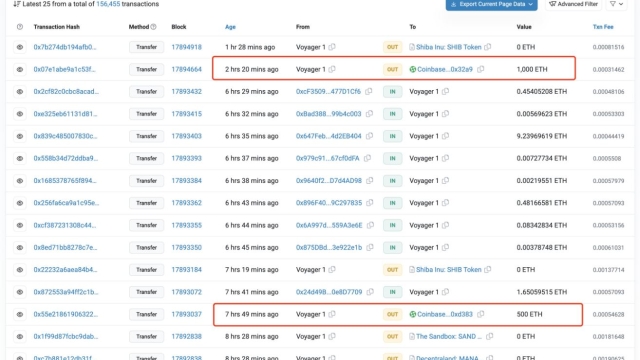Select value 9.23969619 ETH
The width and height of the screenshot is (640, 360).
(542, 136)
